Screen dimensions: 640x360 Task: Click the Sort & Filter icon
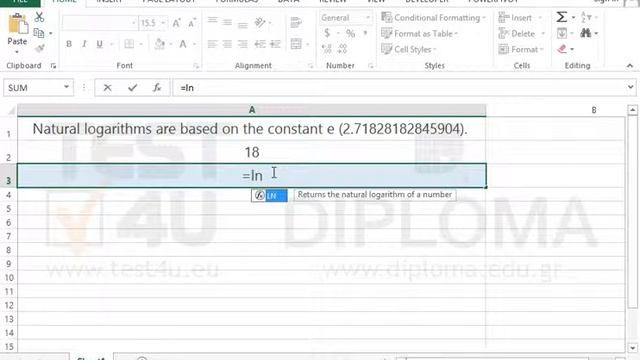pos(586,17)
